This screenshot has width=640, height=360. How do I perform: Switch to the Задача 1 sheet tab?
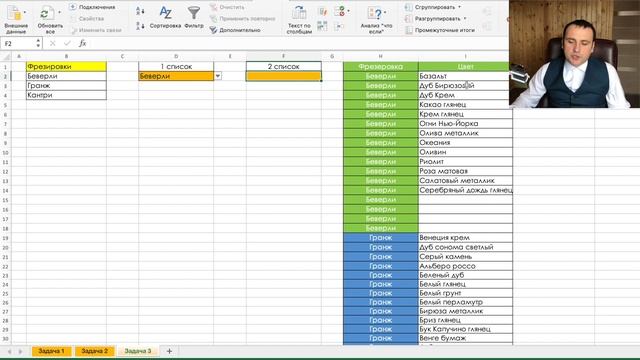pyautogui.click(x=51, y=351)
